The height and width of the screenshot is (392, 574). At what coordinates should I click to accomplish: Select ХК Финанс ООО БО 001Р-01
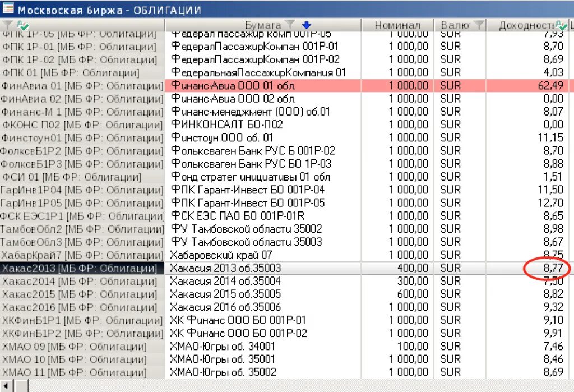pos(263,320)
